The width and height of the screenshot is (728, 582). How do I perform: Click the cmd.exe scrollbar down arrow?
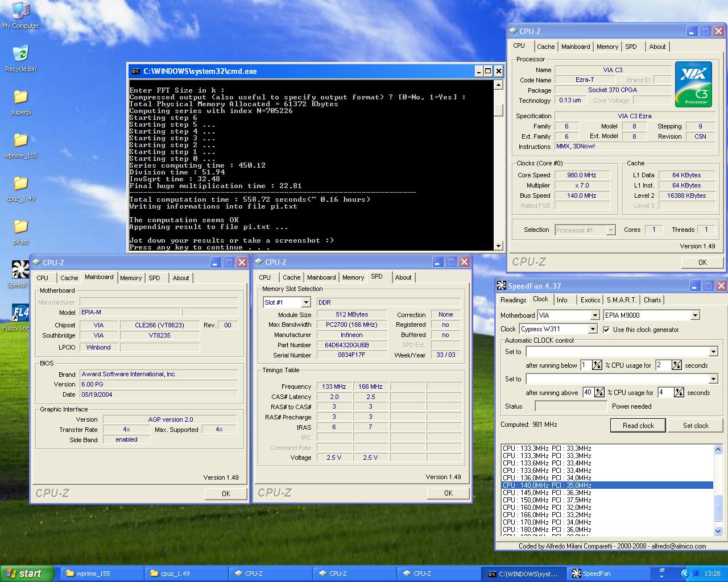[x=498, y=246]
